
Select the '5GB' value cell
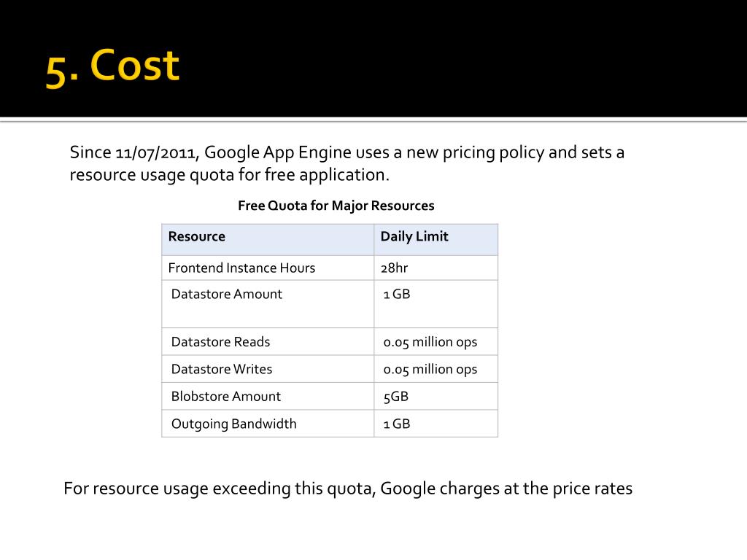tap(436, 396)
